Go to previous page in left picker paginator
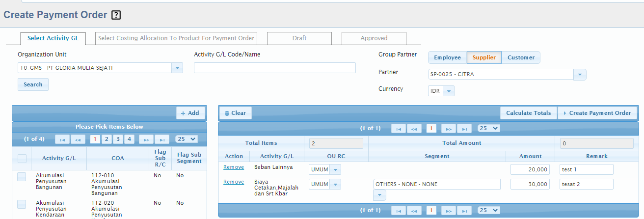Screen dimensions: 644x219 pyautogui.click(x=78, y=139)
